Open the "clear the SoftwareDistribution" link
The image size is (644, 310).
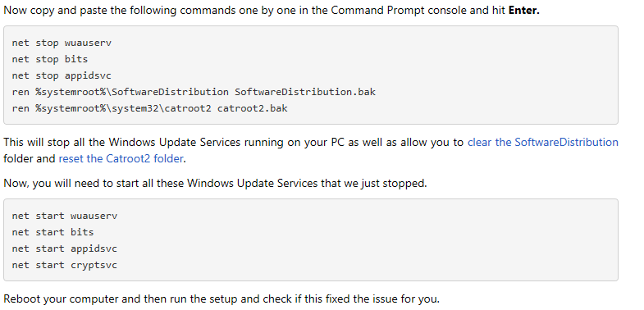[x=542, y=143]
